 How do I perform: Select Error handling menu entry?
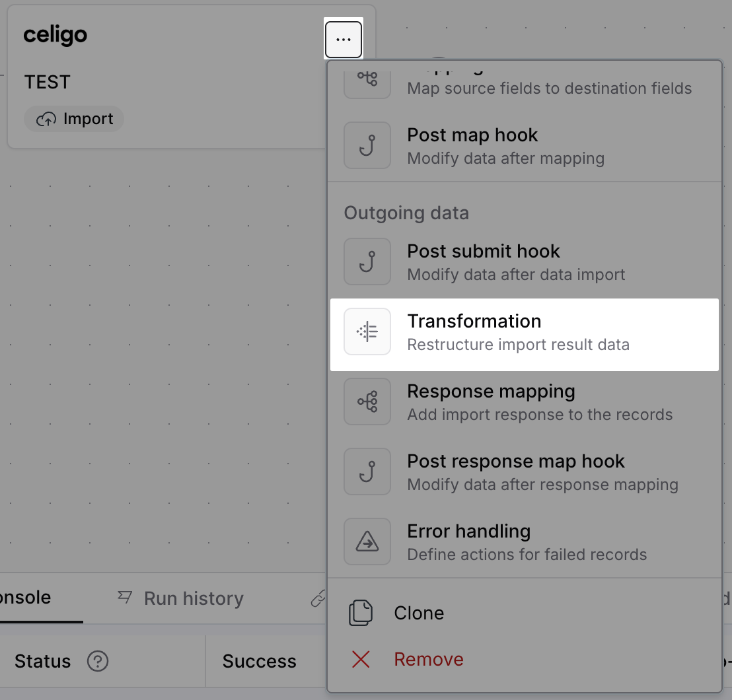pos(525,542)
